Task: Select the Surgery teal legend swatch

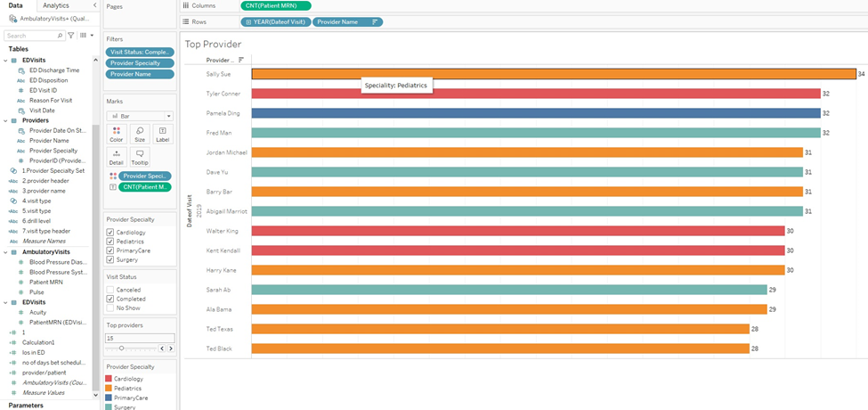Action: 109,407
